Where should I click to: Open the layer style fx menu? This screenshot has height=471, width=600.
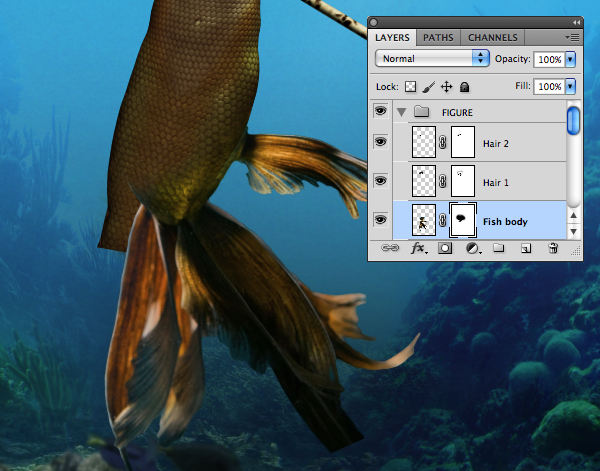click(419, 248)
